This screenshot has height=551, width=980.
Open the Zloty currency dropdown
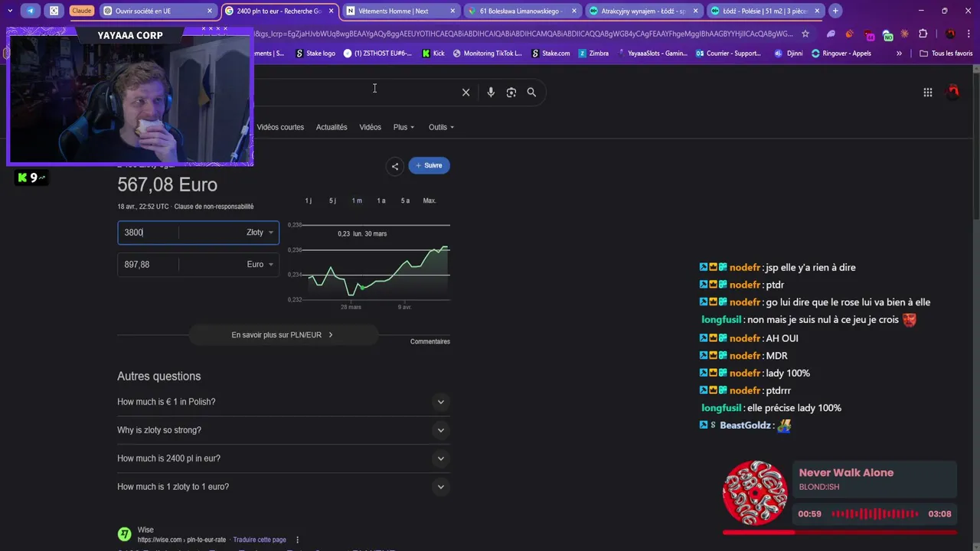[260, 233]
